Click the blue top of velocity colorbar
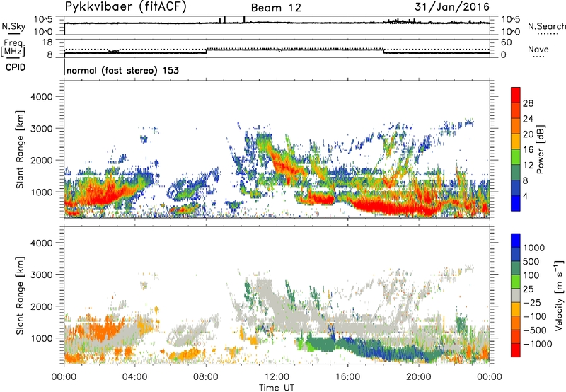 tap(516, 241)
